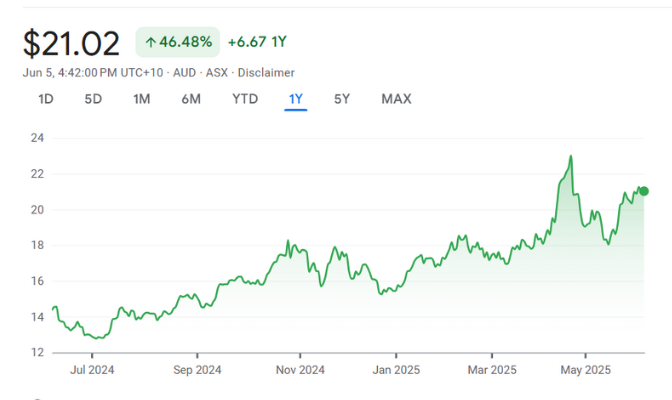
Task: Switch to the 5Y chart range
Action: (x=342, y=99)
